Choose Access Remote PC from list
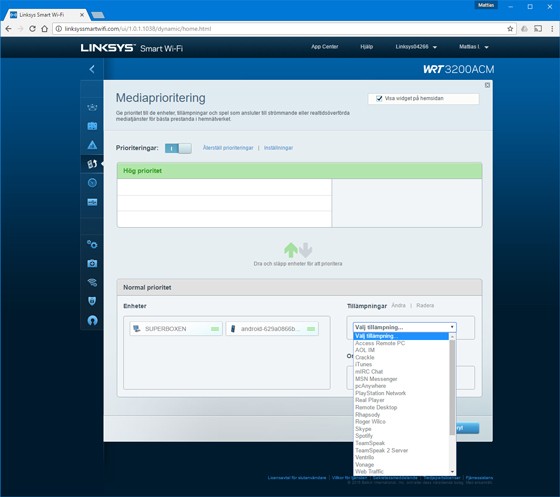Screen dimensions: 560x497 coord(380,343)
